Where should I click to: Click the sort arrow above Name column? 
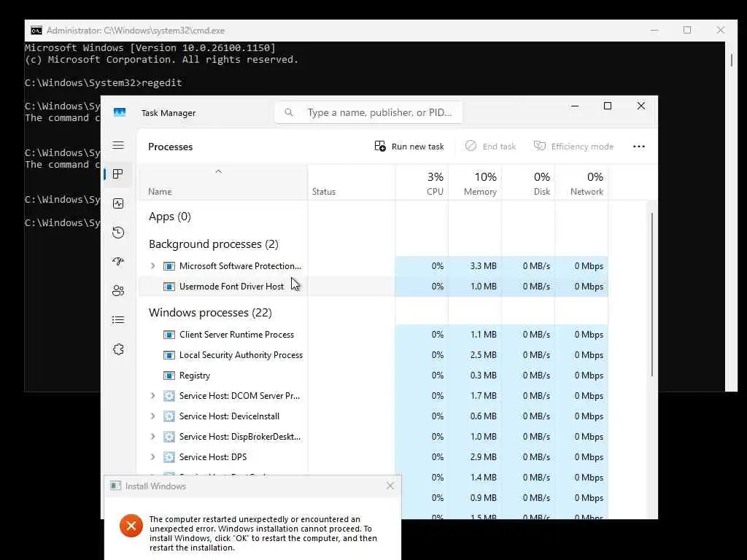[219, 171]
